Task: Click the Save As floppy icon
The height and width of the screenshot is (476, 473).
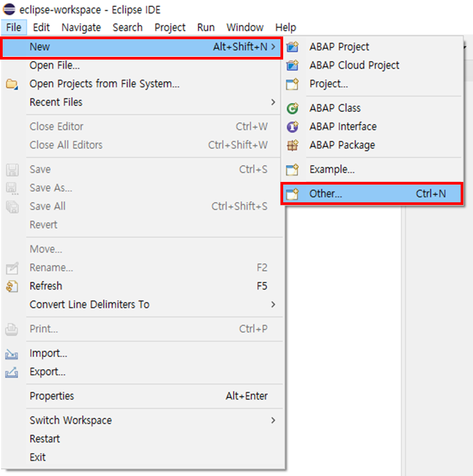Action: click(x=12, y=188)
